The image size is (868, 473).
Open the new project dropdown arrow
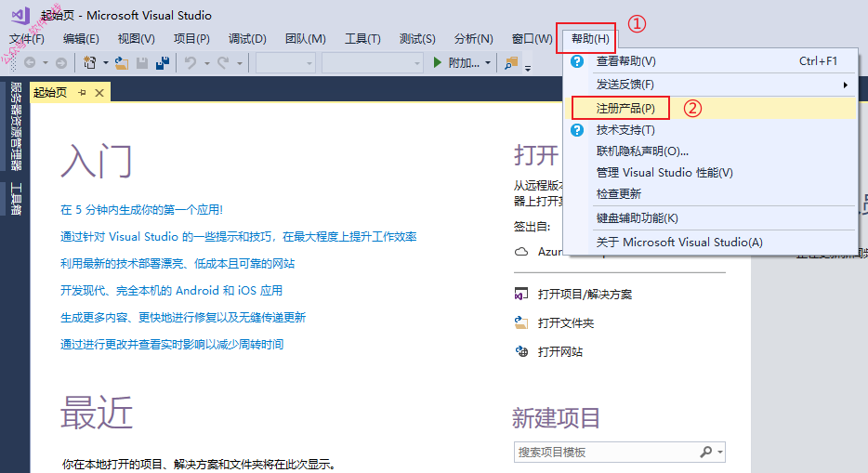click(105, 63)
